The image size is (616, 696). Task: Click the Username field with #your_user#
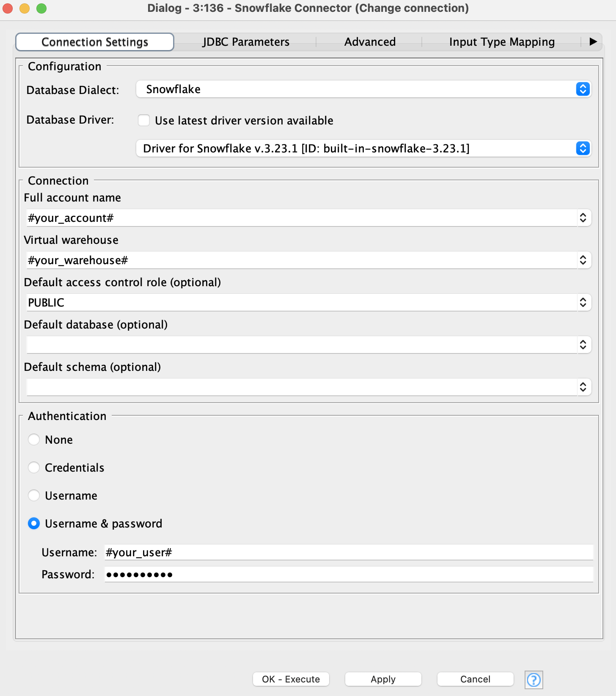(349, 552)
